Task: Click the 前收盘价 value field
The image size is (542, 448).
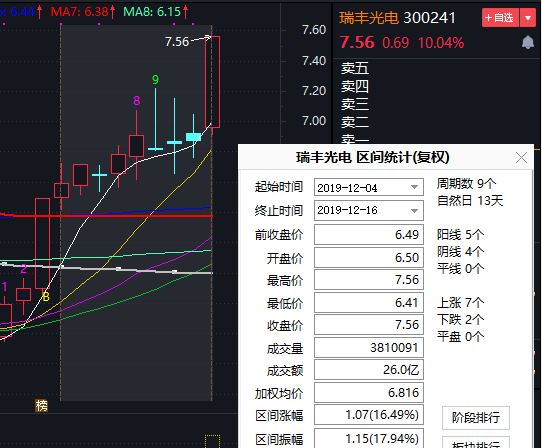Action: pyautogui.click(x=369, y=235)
